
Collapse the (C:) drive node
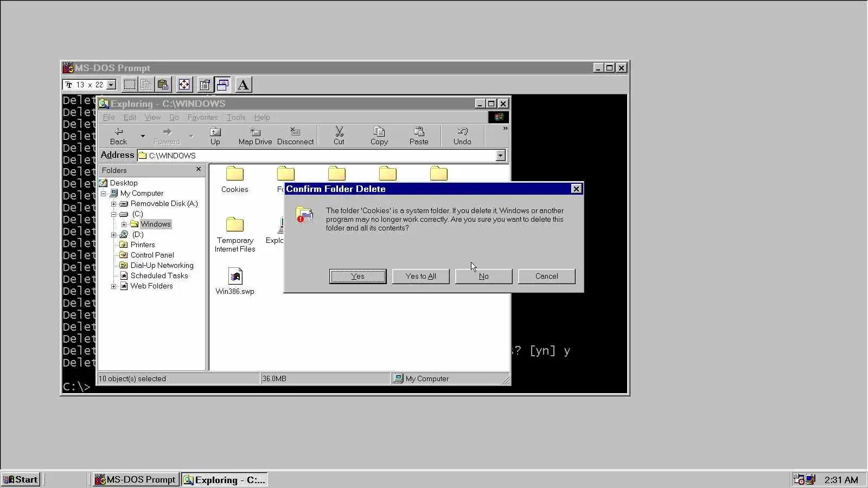[113, 214]
